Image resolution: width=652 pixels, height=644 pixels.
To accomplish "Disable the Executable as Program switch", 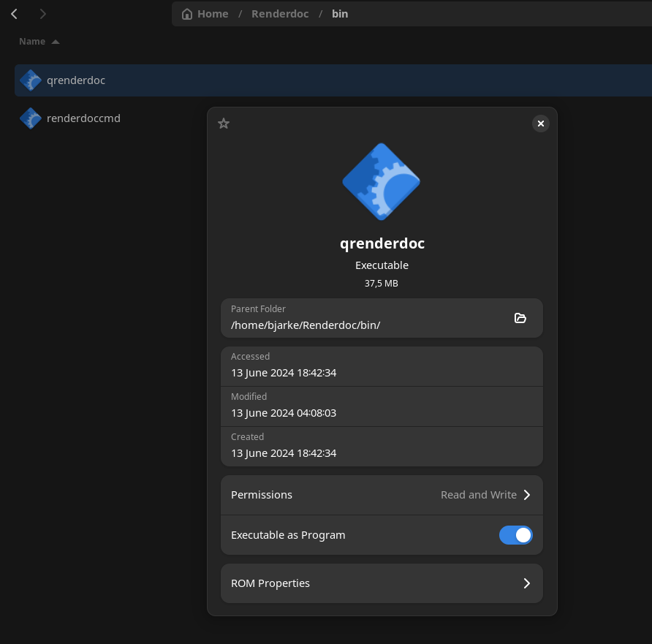I will (515, 535).
